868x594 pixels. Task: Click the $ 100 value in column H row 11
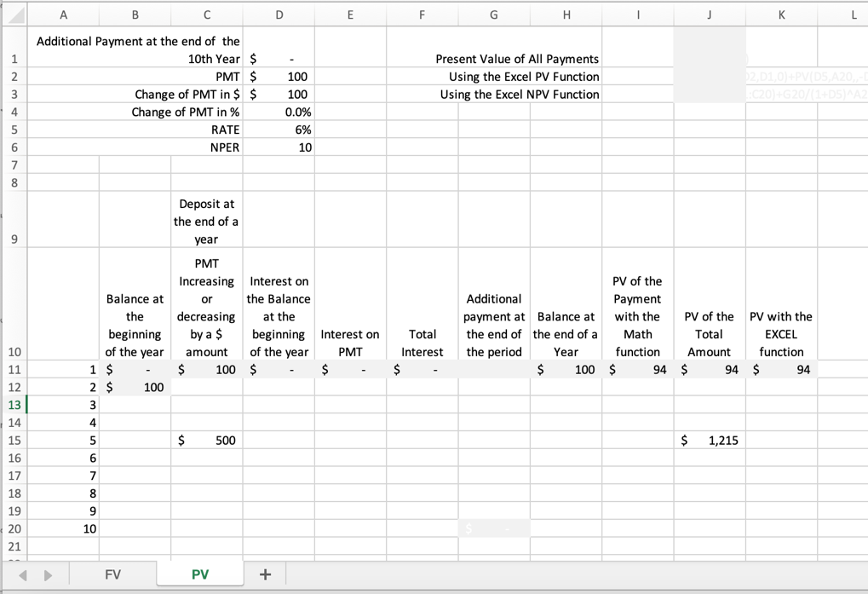(x=566, y=369)
